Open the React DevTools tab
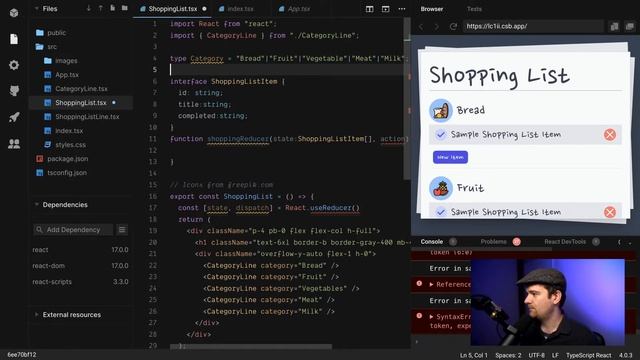Image resolution: width=640 pixels, height=360 pixels. [565, 242]
